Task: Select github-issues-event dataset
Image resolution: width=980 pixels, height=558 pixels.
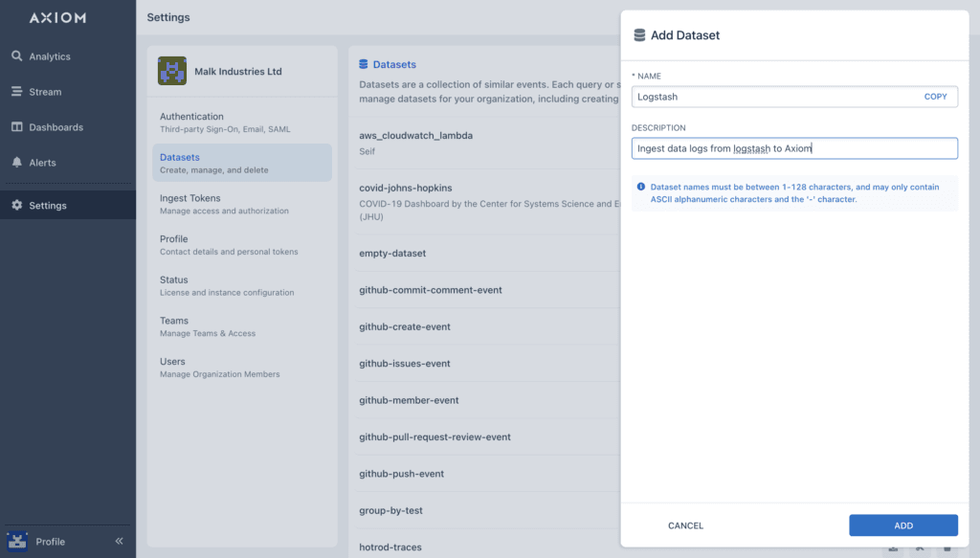Action: click(405, 364)
